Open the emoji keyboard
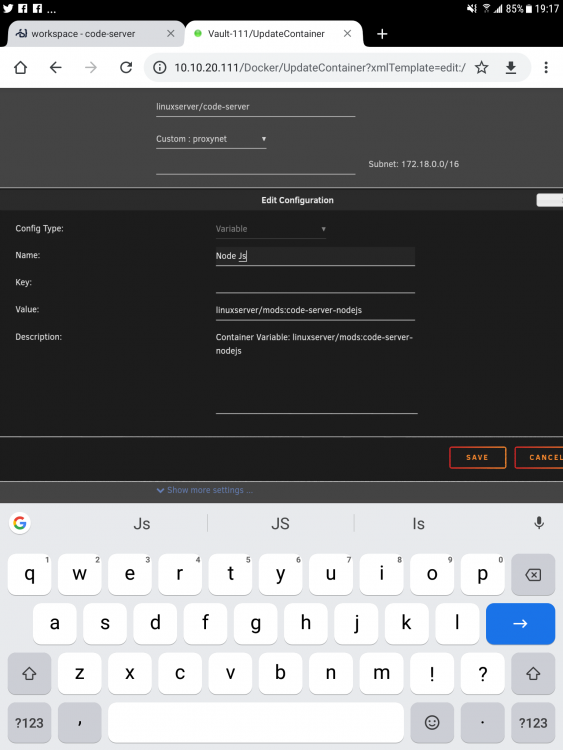 point(432,723)
